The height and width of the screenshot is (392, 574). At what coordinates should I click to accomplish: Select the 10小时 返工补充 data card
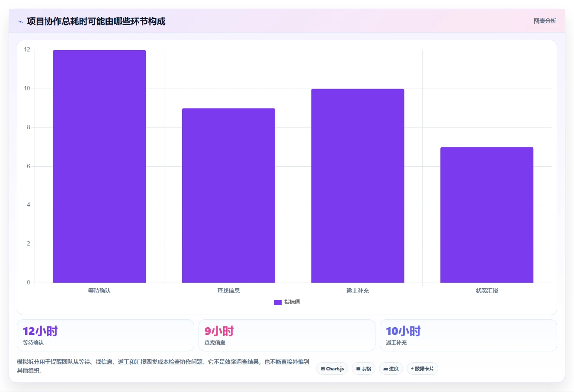pos(468,335)
